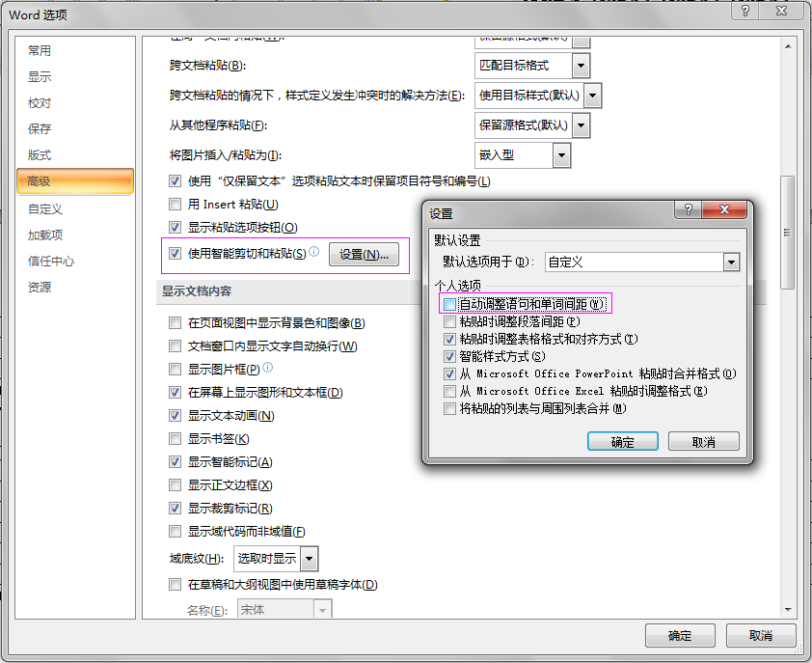The width and height of the screenshot is (812, 663).
Task: Click 取消 in the 设置 dialog
Action: [703, 442]
